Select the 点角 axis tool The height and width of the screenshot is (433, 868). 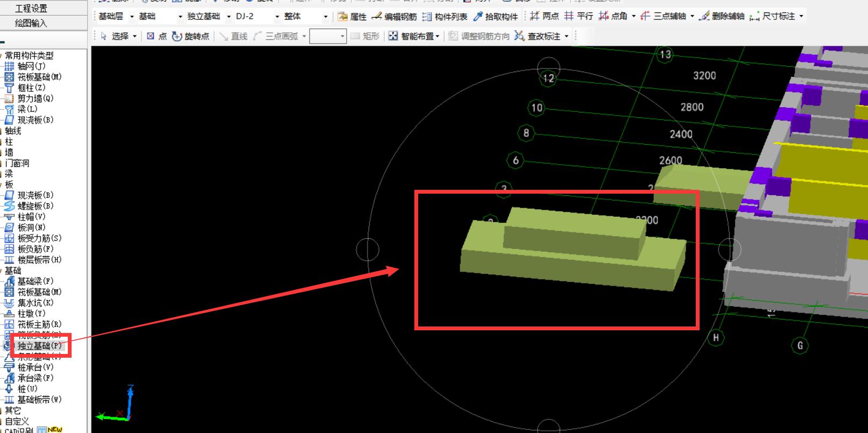pos(613,16)
